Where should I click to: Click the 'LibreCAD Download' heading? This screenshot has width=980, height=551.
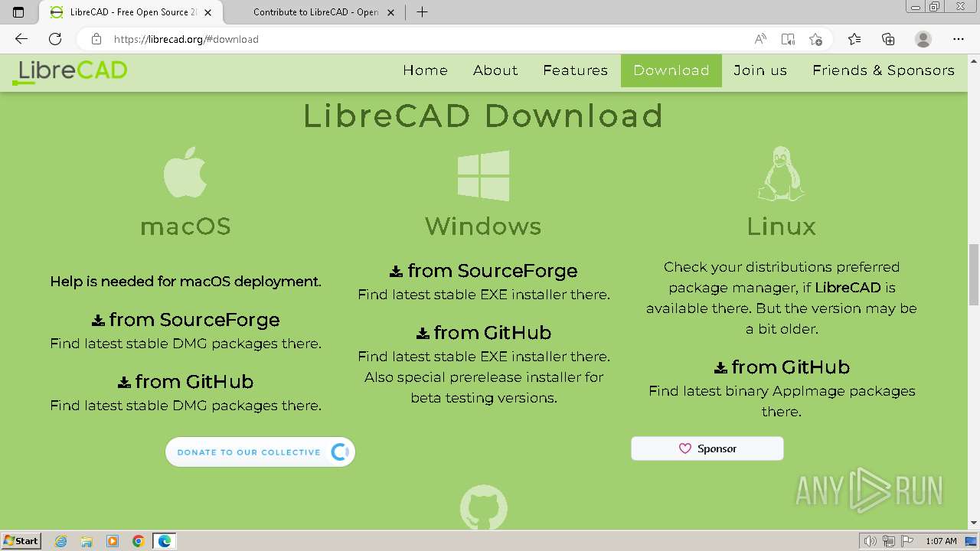click(x=483, y=116)
